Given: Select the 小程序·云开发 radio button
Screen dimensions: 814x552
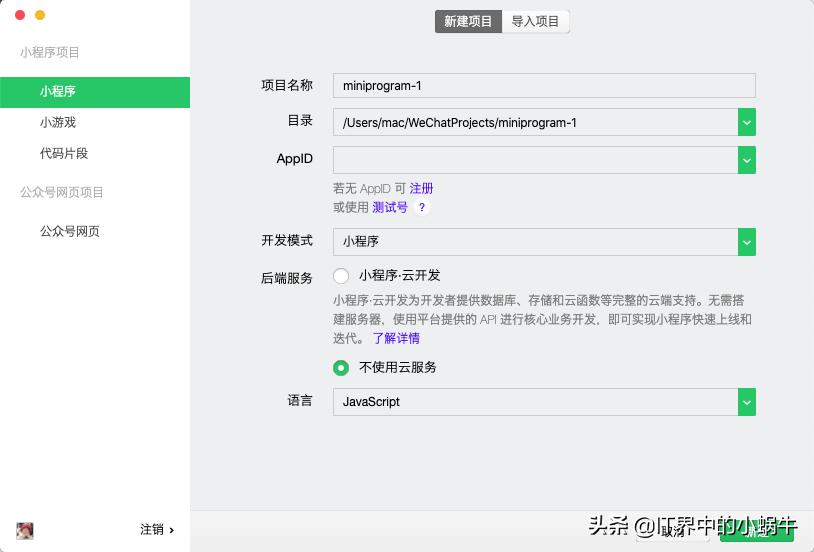Looking at the screenshot, I should tap(341, 276).
